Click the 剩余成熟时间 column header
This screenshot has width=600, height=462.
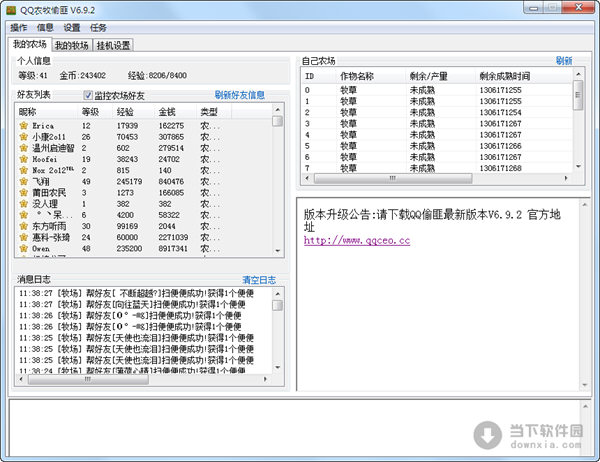(x=524, y=77)
